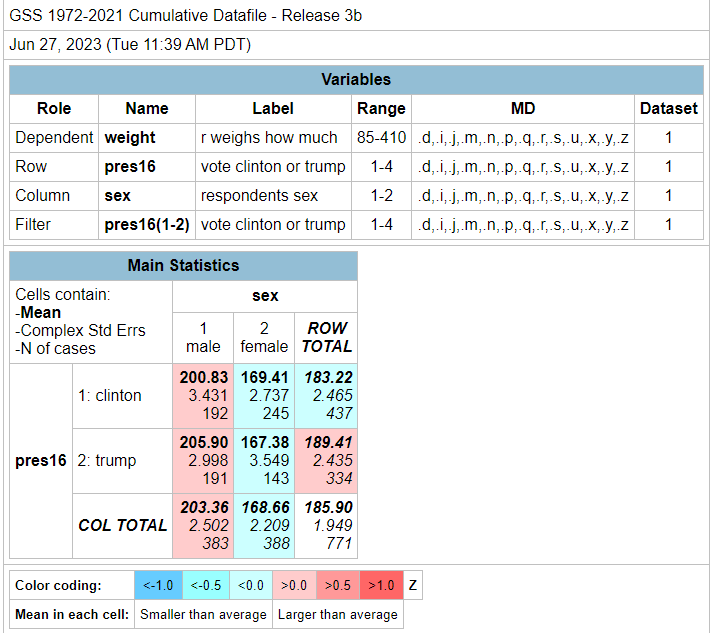
Task: Click the 'Label' column header
Action: tap(273, 109)
